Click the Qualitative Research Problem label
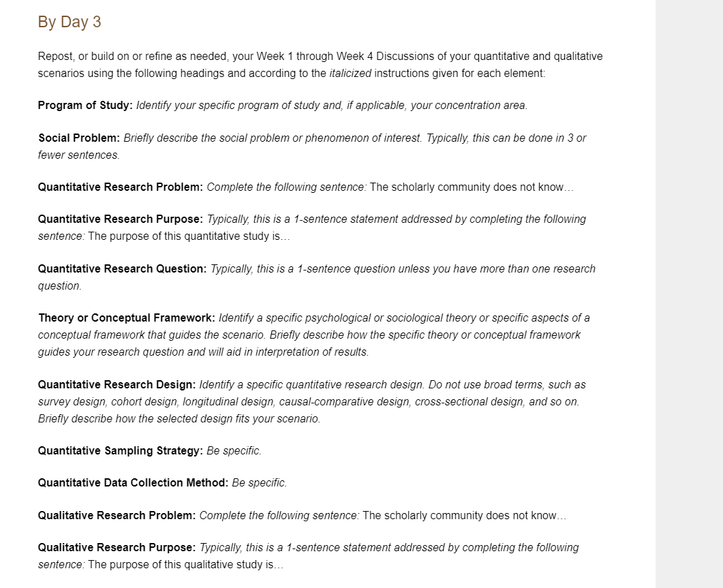This screenshot has height=588, width=723. tap(117, 516)
